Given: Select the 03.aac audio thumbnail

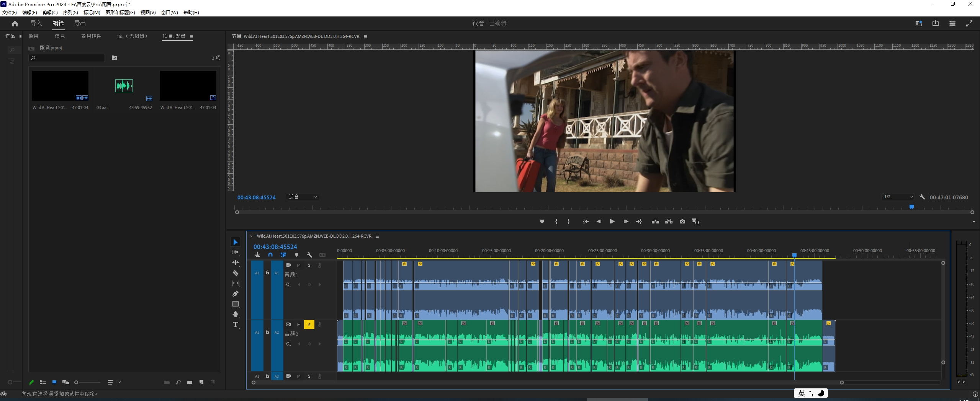Looking at the screenshot, I should point(124,86).
